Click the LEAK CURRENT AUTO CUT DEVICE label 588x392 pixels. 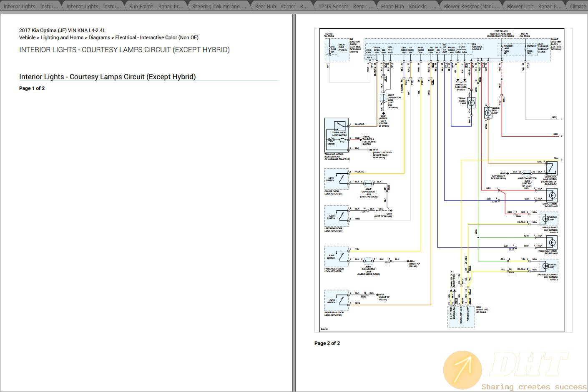543,48
